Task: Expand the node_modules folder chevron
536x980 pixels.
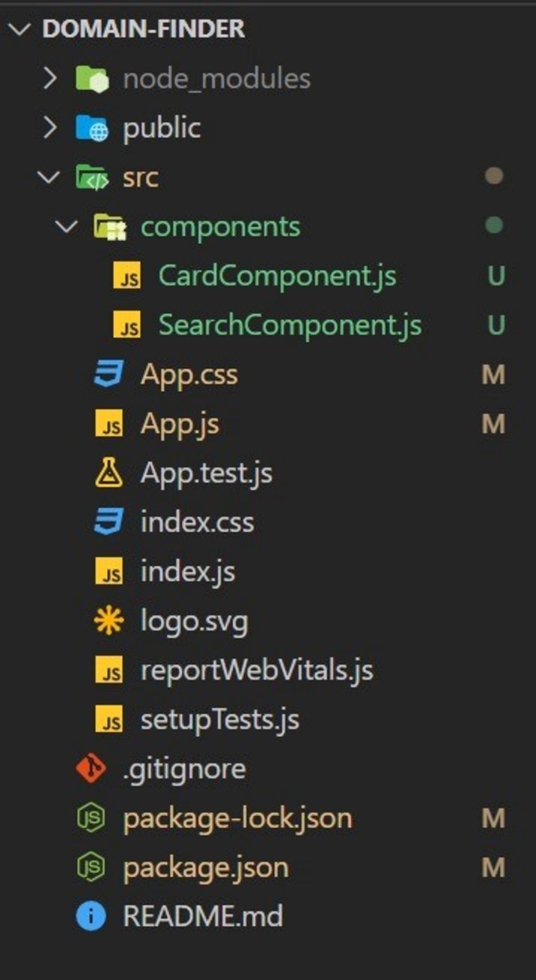Action: tap(50, 79)
